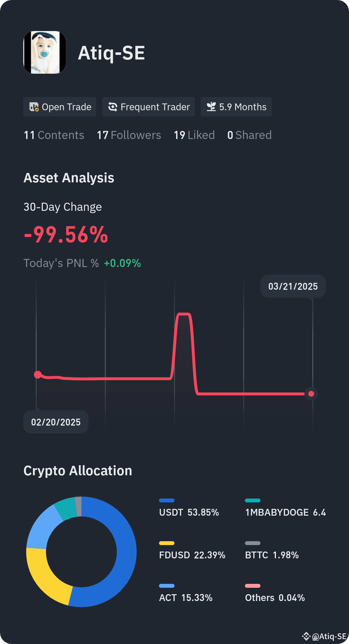Click the Open Trade tag label

click(x=67, y=107)
